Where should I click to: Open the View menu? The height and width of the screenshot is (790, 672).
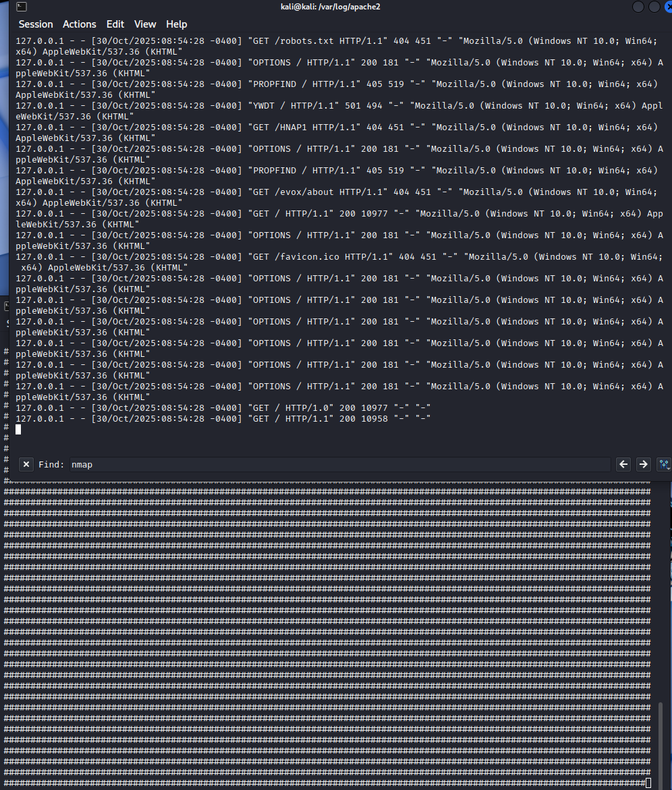pos(145,24)
